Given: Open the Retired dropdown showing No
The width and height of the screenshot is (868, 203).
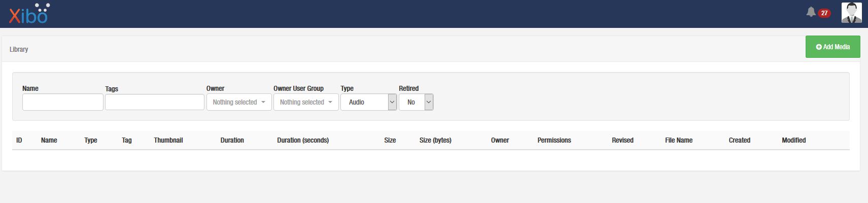Looking at the screenshot, I should (x=416, y=102).
